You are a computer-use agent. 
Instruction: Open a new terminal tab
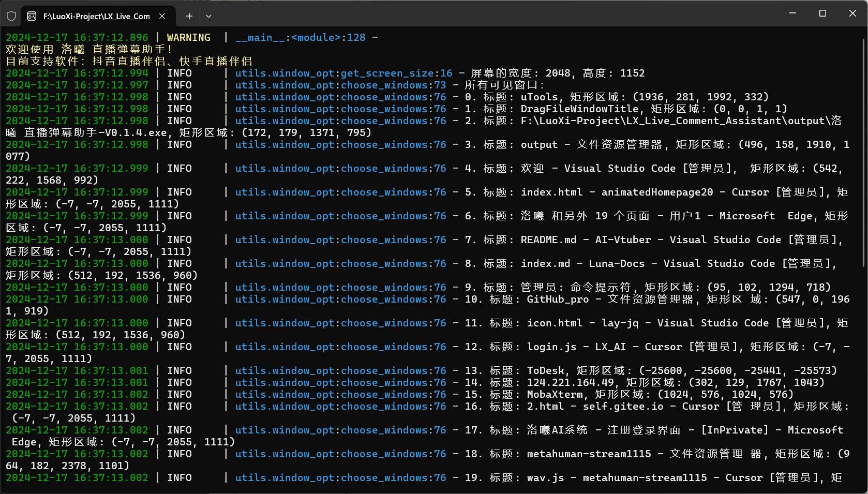[x=189, y=16]
